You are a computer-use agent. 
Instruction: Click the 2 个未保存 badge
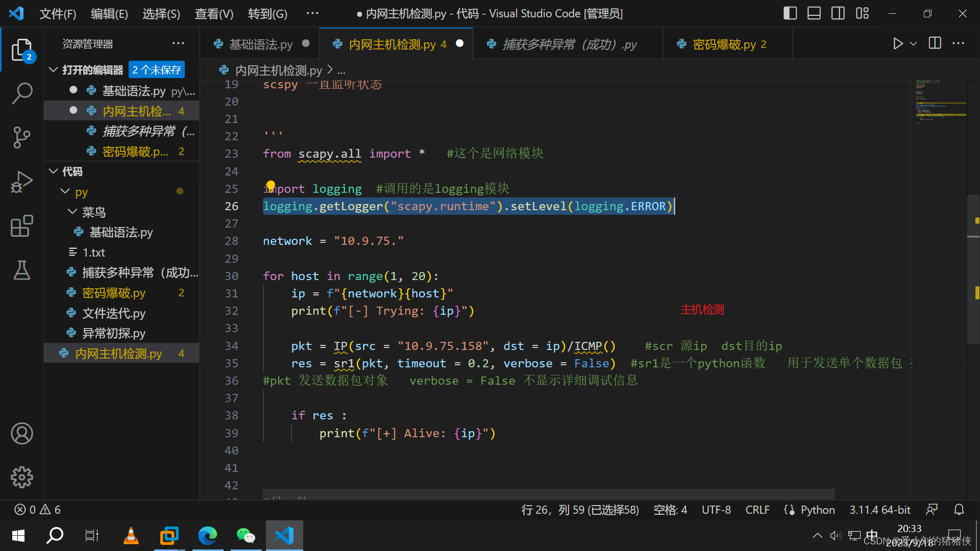point(157,70)
